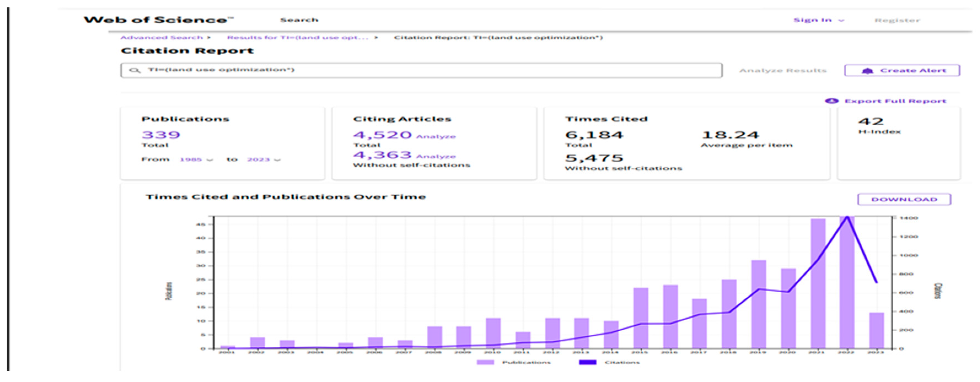
Task: Click the Register link
Action: (x=897, y=21)
